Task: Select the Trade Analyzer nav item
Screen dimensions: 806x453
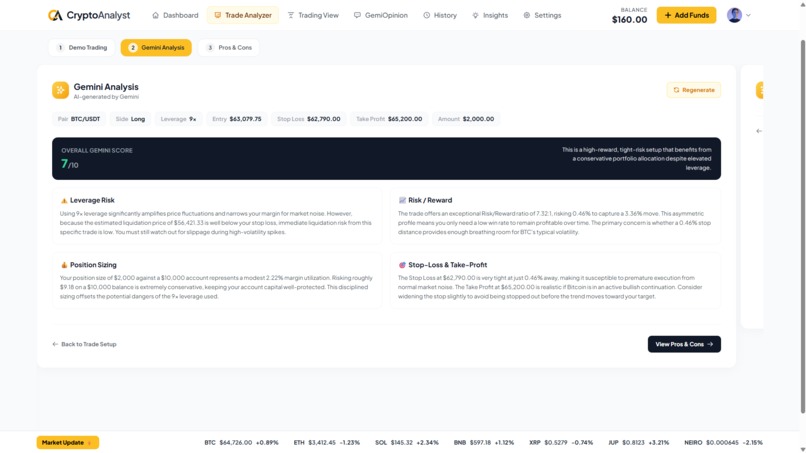Action: (243, 15)
